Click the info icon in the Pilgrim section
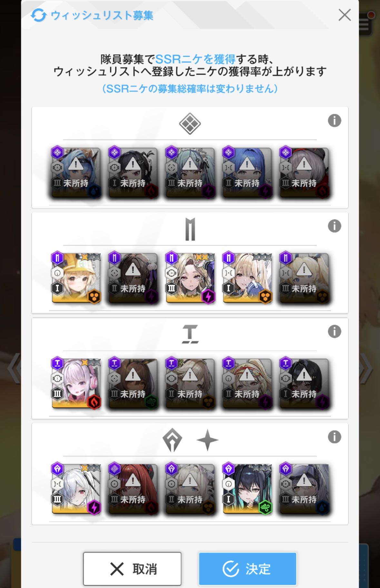 tap(334, 437)
